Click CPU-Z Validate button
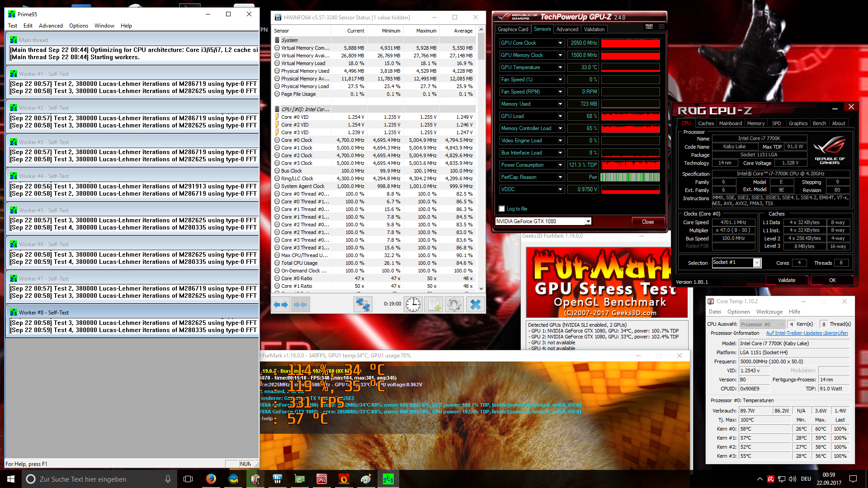The image size is (868, 488). [786, 280]
